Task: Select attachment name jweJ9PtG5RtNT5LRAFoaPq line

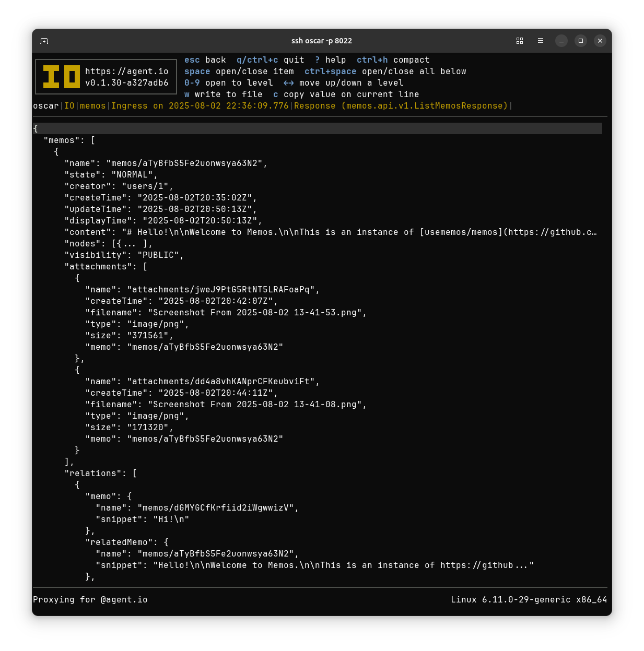Action: click(203, 290)
